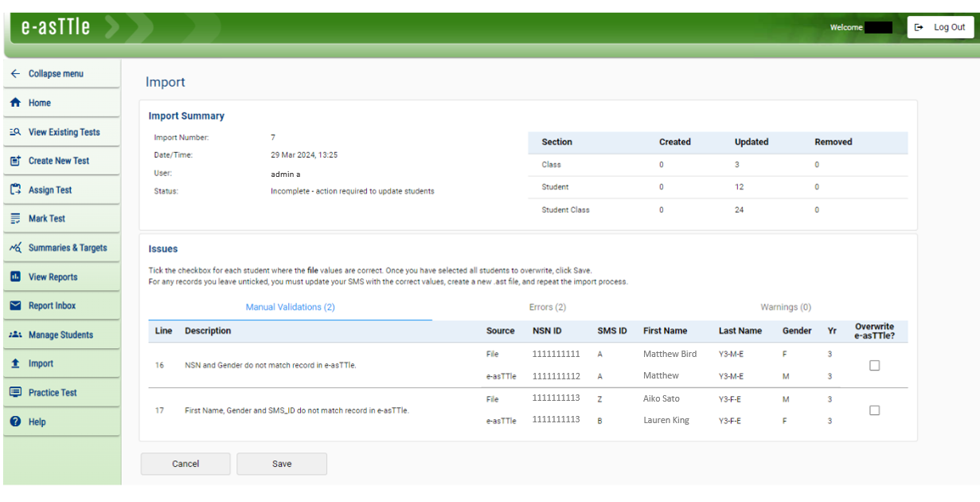Open the Report Inbox
The width and height of the screenshot is (980, 502).
click(x=53, y=305)
